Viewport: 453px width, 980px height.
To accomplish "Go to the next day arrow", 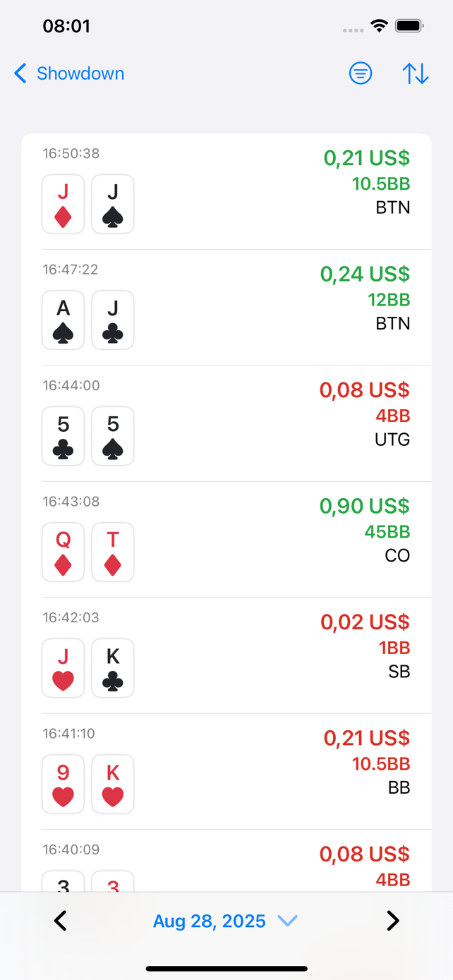I will (393, 921).
